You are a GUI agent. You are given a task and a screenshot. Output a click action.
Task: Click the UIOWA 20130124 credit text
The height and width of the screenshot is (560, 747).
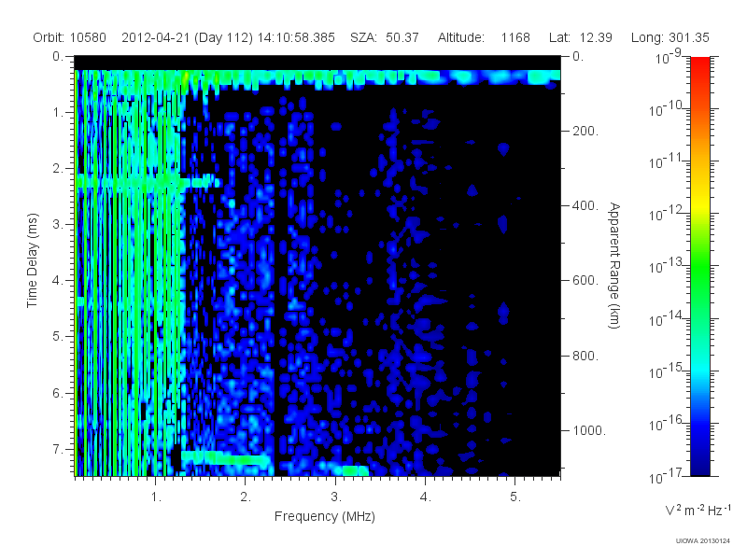coord(703,540)
